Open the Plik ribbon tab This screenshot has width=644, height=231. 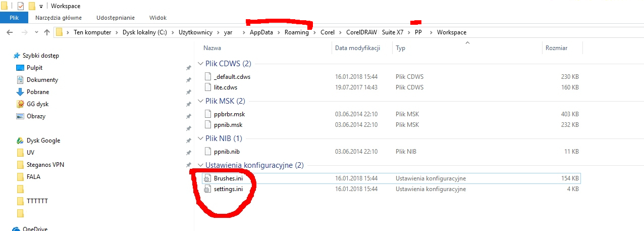[14, 18]
